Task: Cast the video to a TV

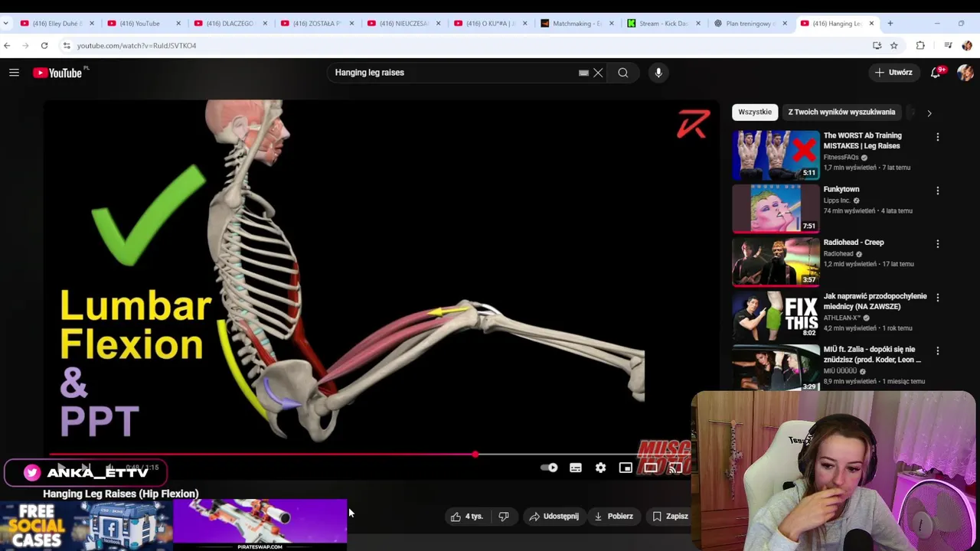Action: point(675,468)
